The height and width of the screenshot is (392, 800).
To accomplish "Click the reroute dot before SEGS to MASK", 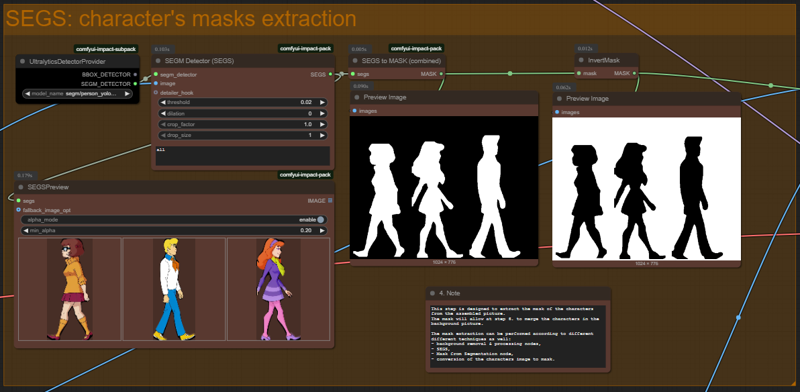I will [x=342, y=74].
